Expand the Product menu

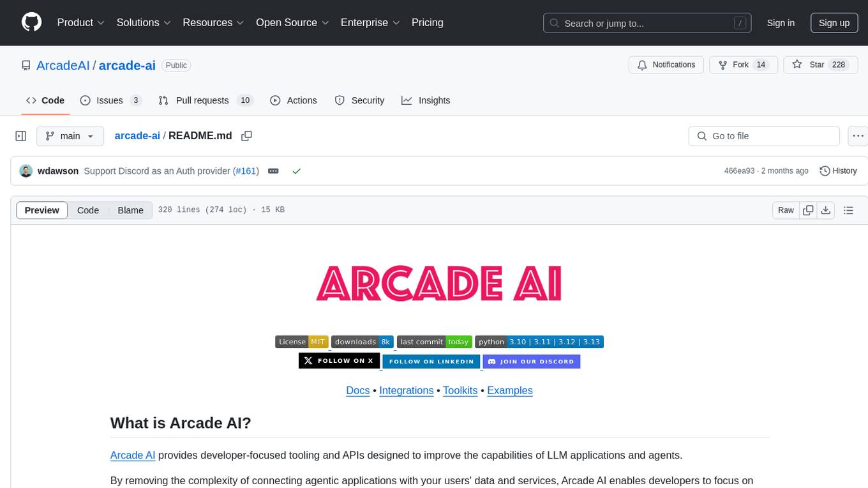pos(81,22)
